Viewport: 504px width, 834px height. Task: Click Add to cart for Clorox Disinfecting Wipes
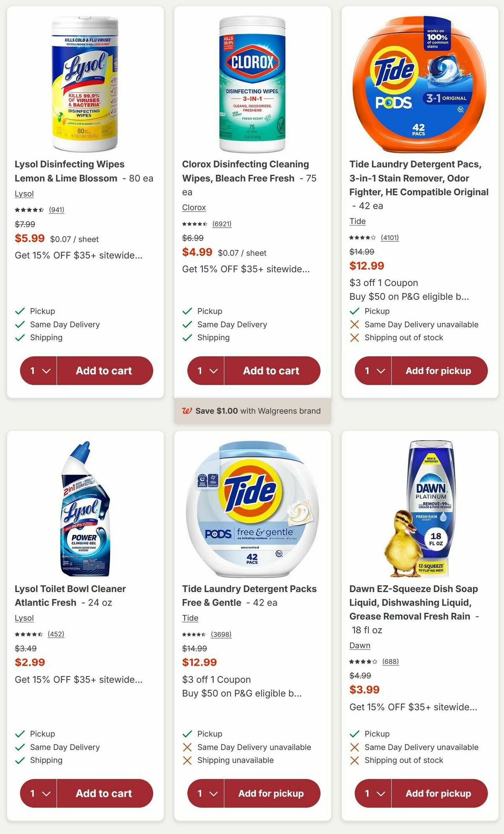[270, 370]
